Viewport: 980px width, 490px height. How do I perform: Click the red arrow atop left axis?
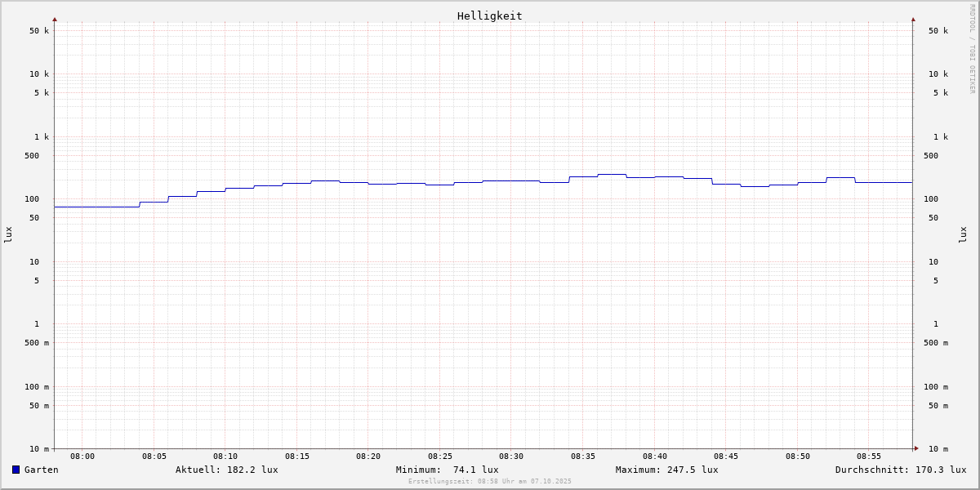click(x=55, y=19)
